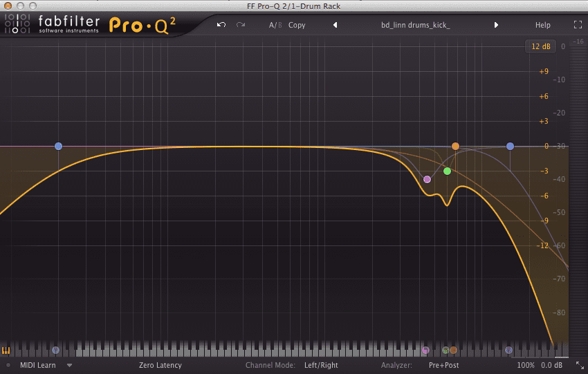This screenshot has height=374, width=588.
Task: Click the 100% output scale value
Action: [x=526, y=365]
